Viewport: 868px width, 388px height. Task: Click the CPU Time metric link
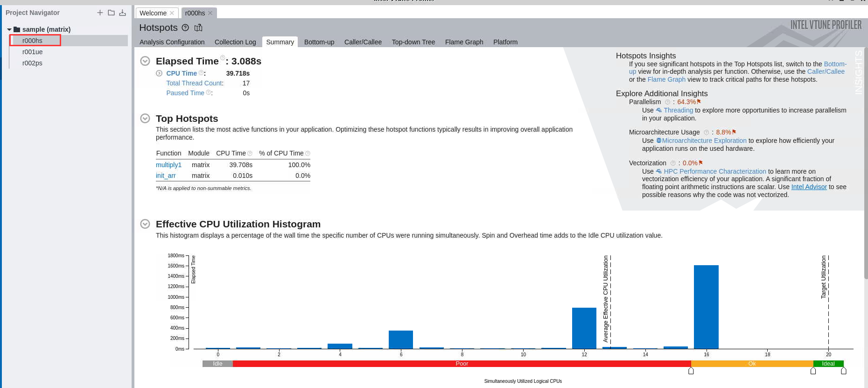(182, 73)
